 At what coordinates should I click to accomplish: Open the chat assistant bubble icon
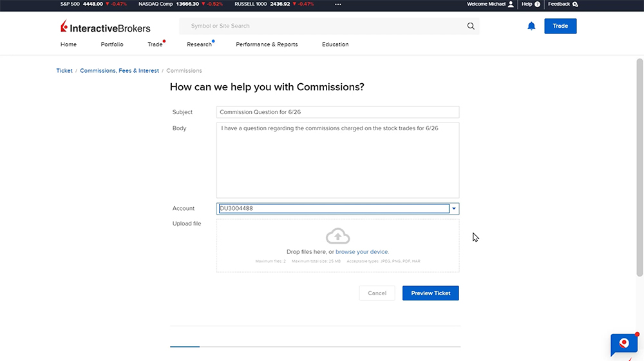click(x=623, y=344)
